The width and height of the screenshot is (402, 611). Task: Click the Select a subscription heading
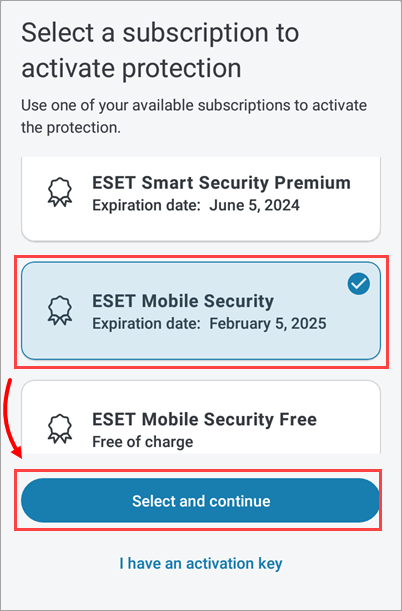pyautogui.click(x=160, y=34)
